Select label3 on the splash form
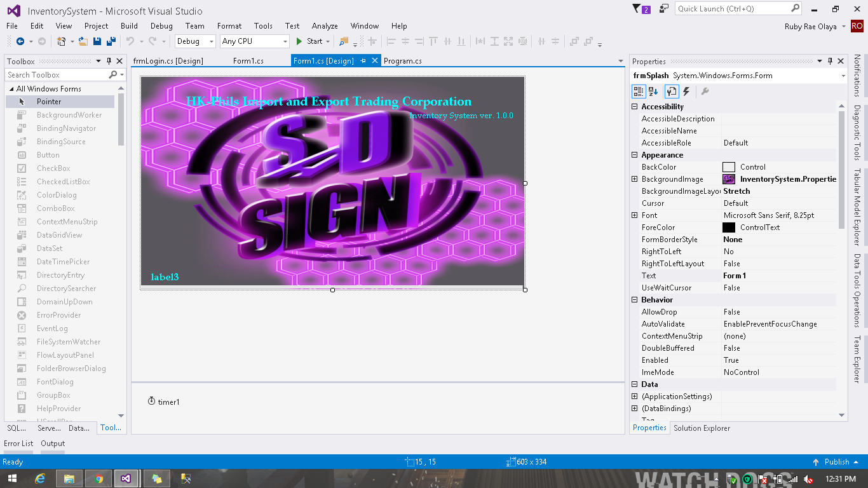868x488 pixels. [x=164, y=277]
